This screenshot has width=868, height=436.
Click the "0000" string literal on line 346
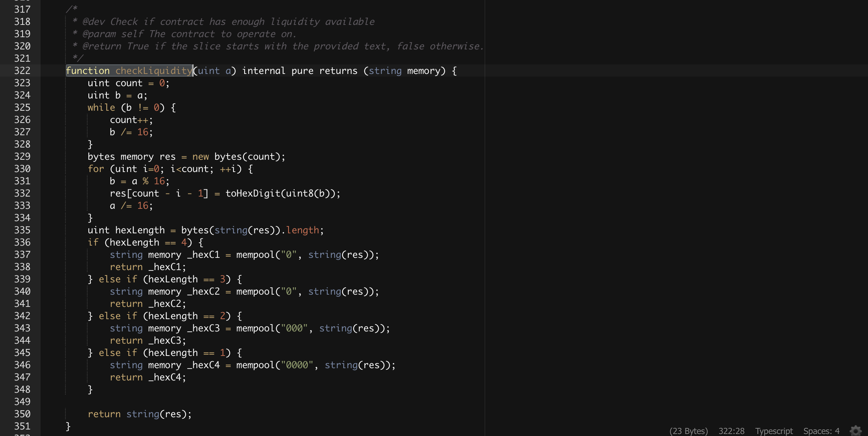[297, 365]
